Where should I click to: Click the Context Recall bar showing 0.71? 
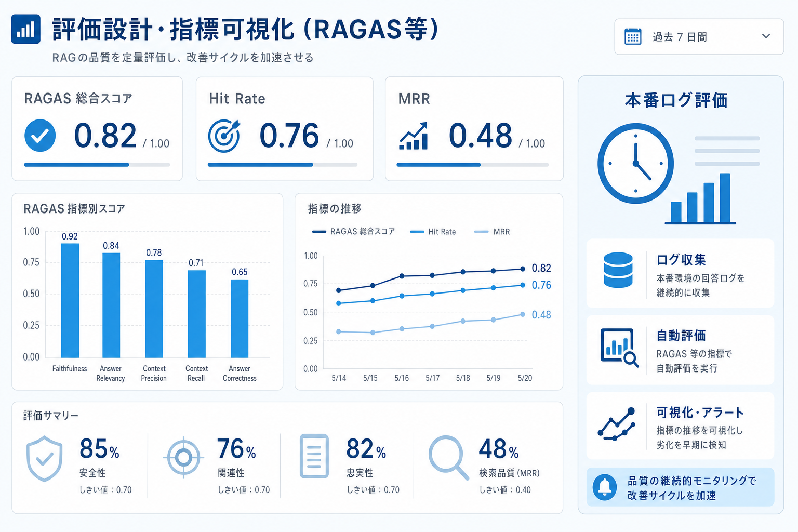[196, 314]
